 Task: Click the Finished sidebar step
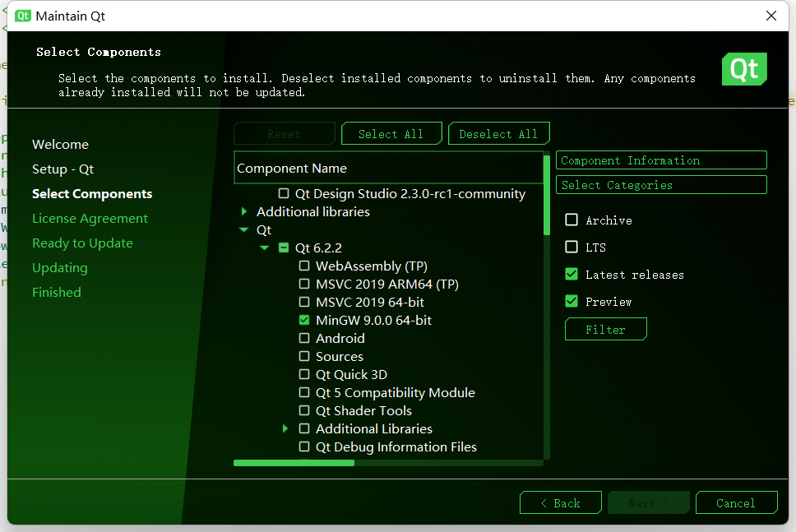click(57, 293)
